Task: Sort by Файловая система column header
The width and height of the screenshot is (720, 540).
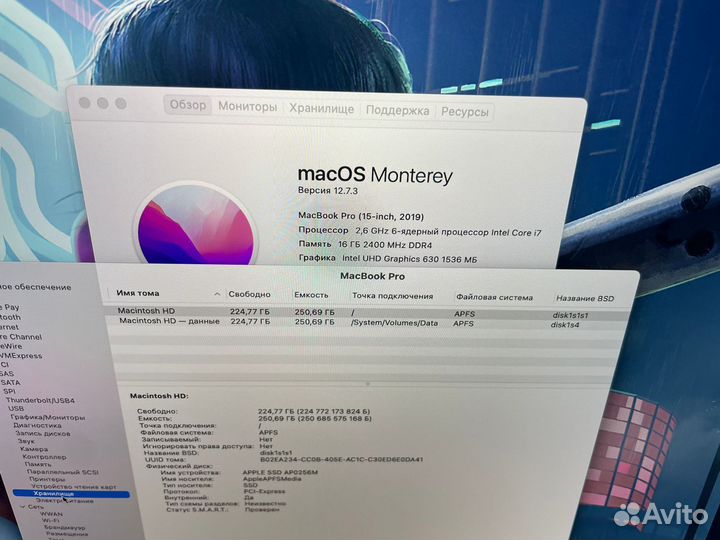Action: (495, 298)
